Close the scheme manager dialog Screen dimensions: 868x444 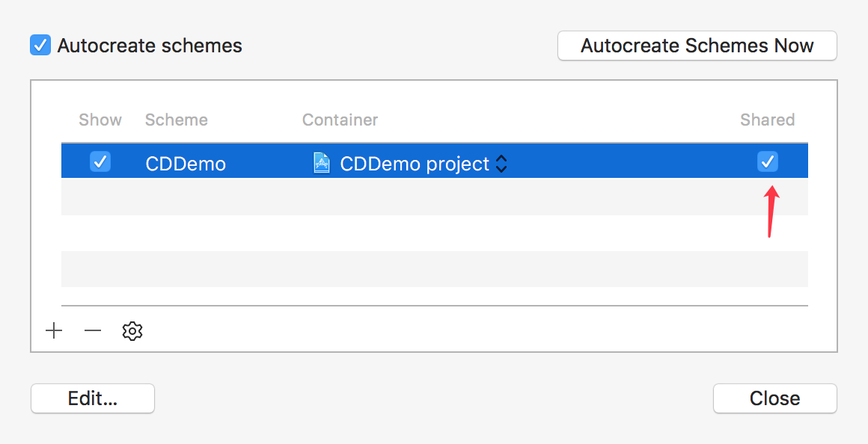pos(774,398)
